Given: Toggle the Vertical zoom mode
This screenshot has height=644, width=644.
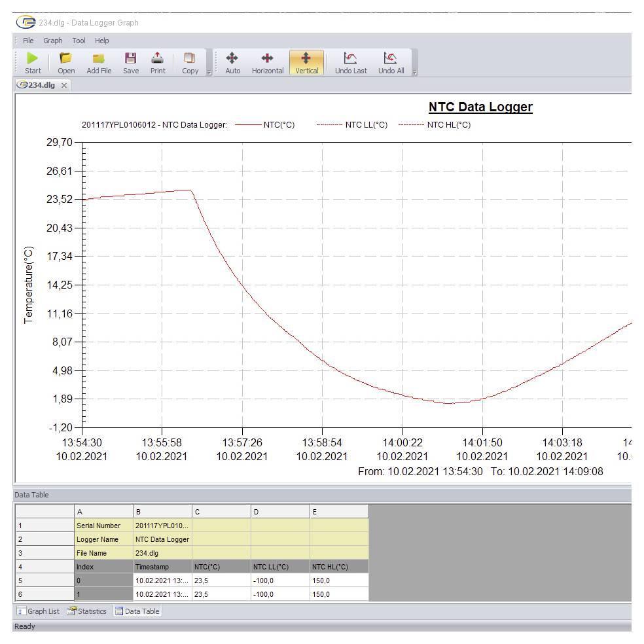Looking at the screenshot, I should [306, 62].
